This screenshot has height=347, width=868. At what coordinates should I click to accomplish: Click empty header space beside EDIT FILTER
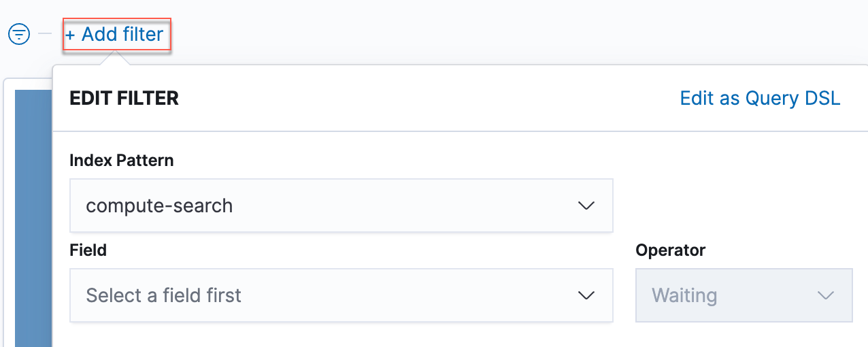coord(422,98)
